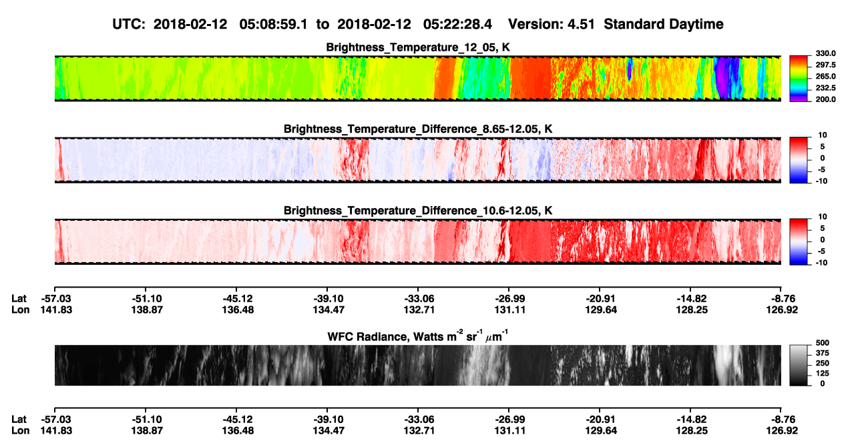The height and width of the screenshot is (445, 868).
Task: Click the 12.05 brightness temperature image strip
Action: click(x=417, y=79)
